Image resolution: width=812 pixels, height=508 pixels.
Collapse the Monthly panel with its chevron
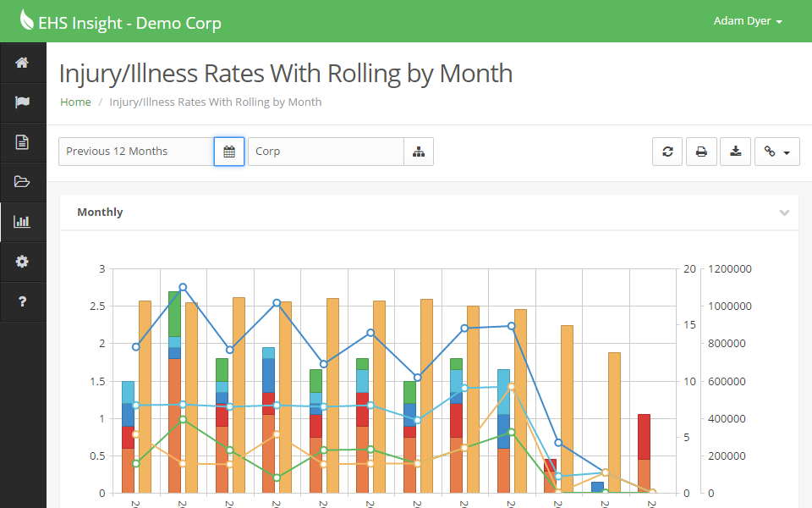click(x=783, y=212)
